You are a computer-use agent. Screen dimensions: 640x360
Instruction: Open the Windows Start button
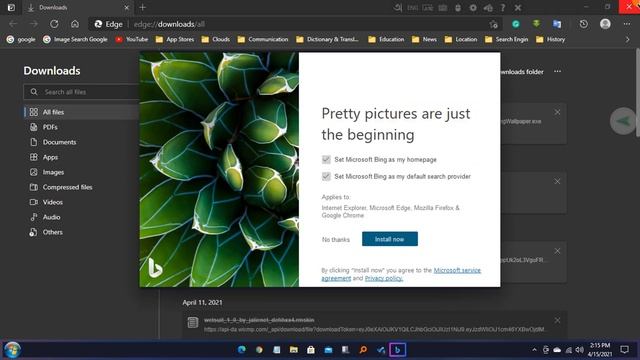coord(12,350)
